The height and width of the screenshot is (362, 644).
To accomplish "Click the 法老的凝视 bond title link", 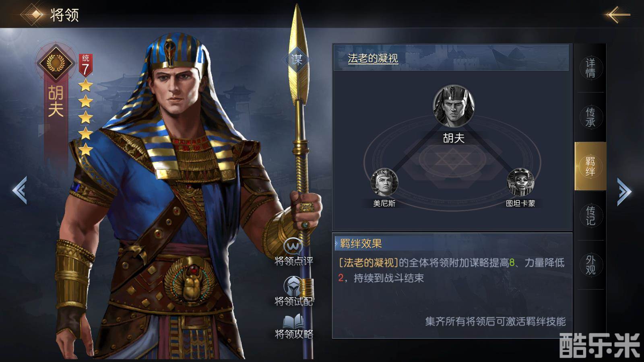I will pos(373,58).
